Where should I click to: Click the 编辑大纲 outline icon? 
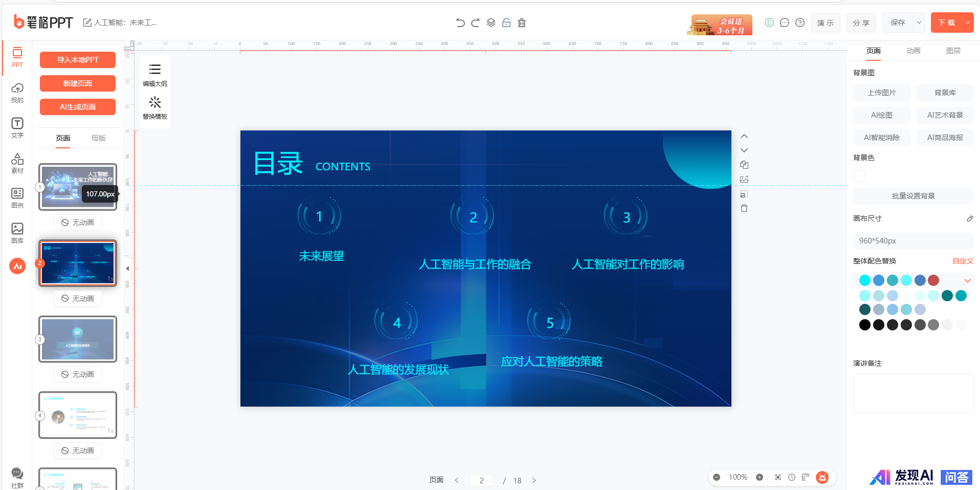155,75
